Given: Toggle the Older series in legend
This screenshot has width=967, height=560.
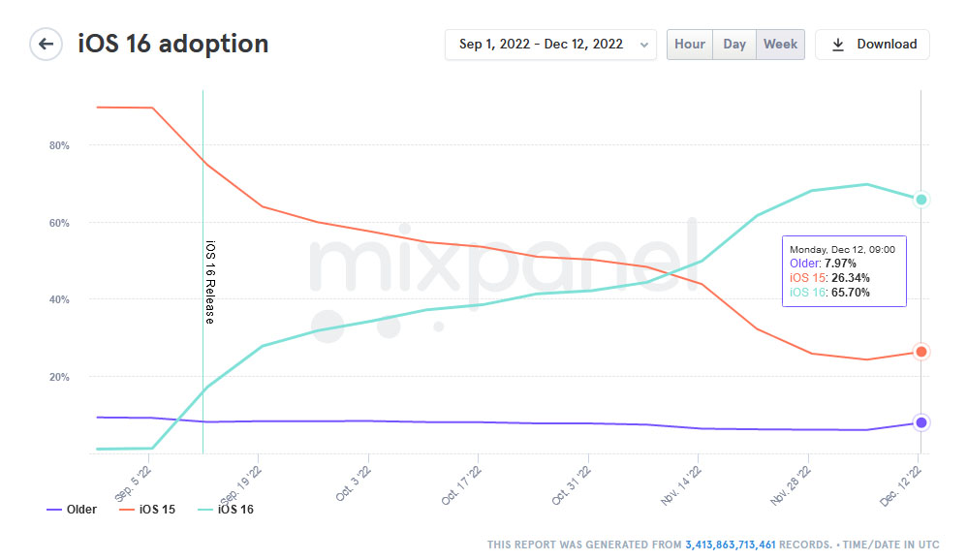Looking at the screenshot, I should 81,510.
